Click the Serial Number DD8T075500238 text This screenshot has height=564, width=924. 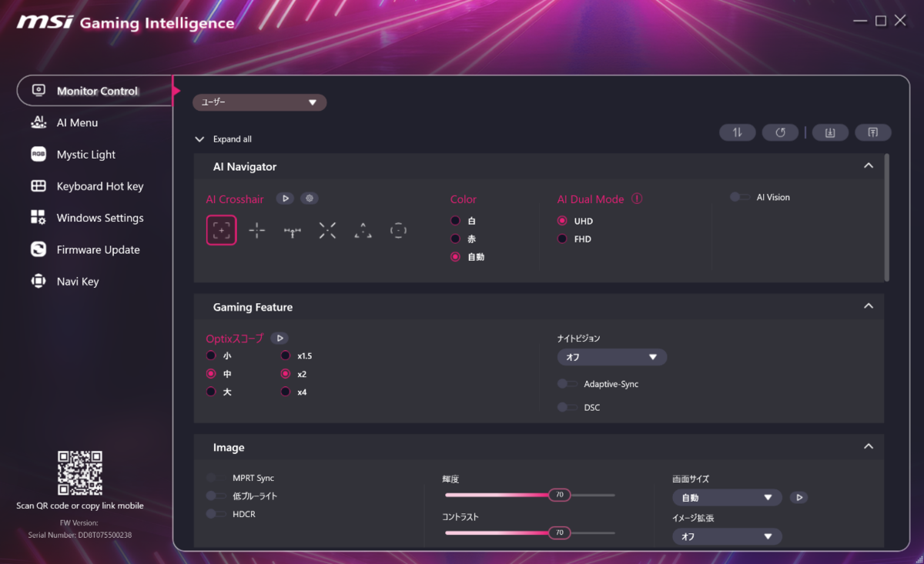click(x=80, y=535)
